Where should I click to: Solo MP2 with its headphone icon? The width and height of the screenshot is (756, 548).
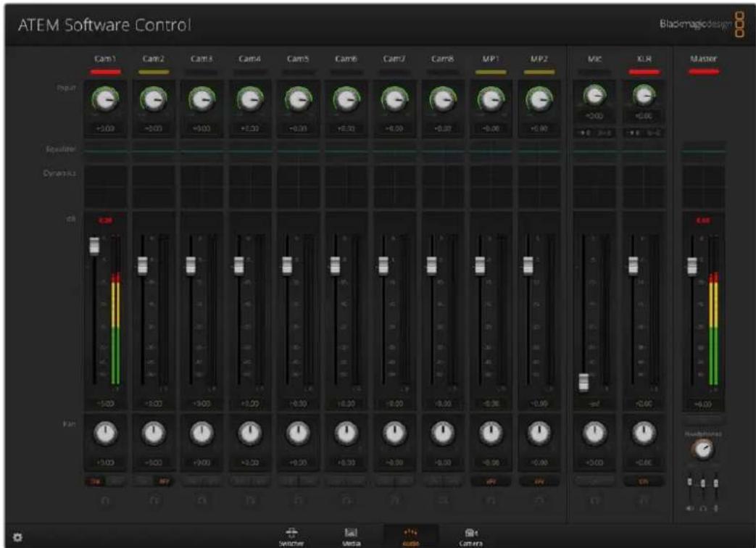[539, 501]
